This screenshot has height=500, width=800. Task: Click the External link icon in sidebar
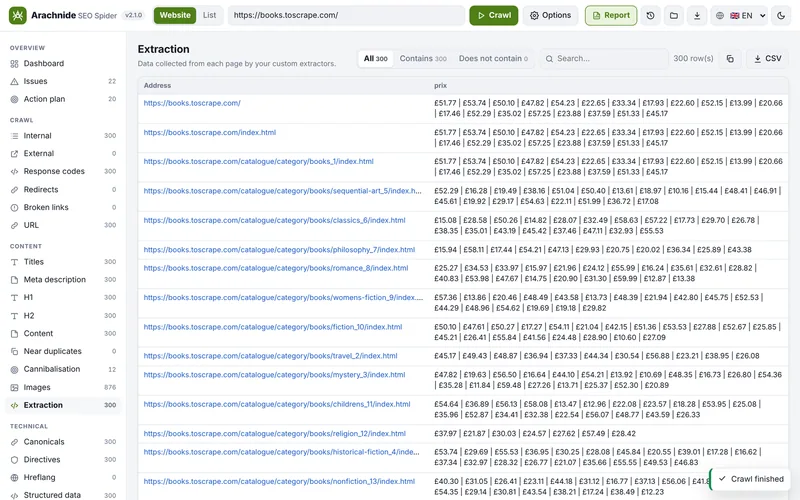pos(14,154)
